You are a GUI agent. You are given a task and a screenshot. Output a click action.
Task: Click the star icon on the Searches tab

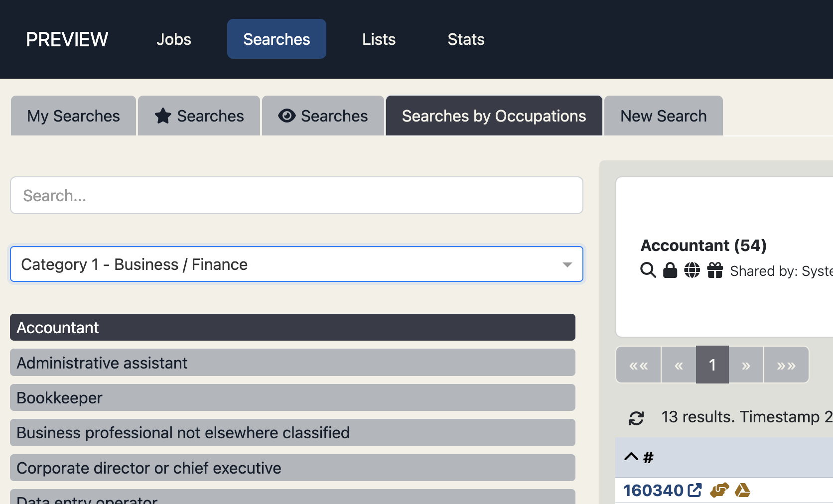click(163, 116)
